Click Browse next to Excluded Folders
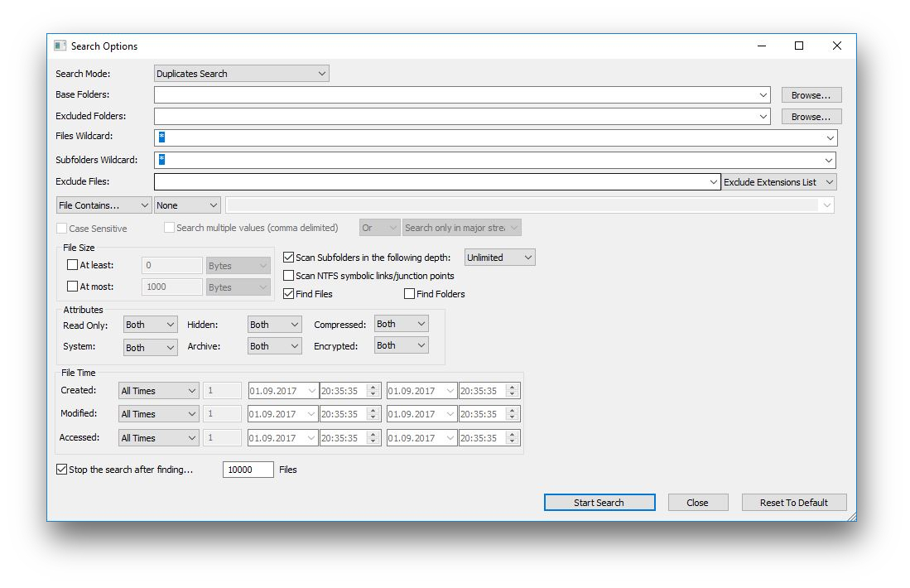The height and width of the screenshot is (588, 910). (x=811, y=117)
